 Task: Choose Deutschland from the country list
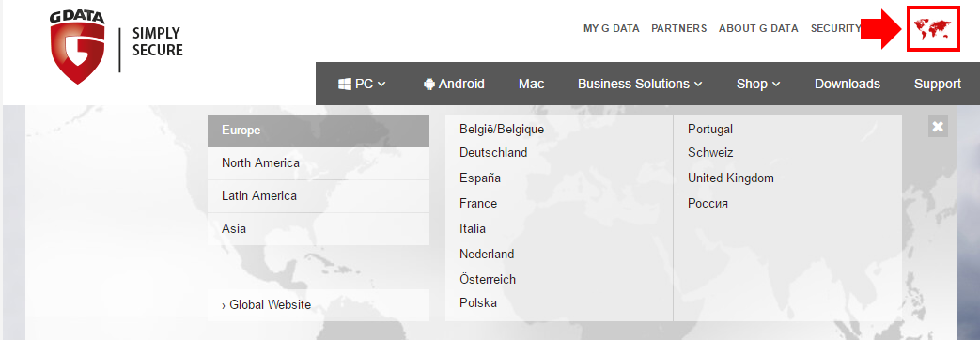click(493, 152)
